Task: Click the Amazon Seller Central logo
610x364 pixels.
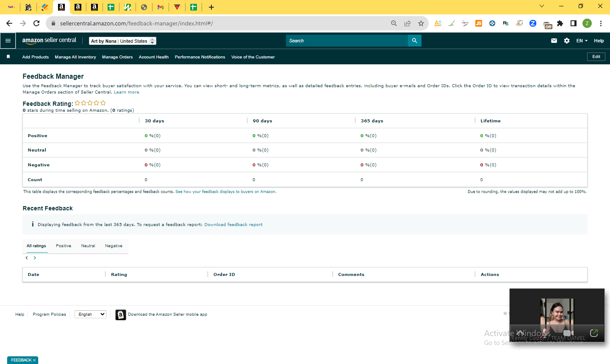Action: coord(49,41)
